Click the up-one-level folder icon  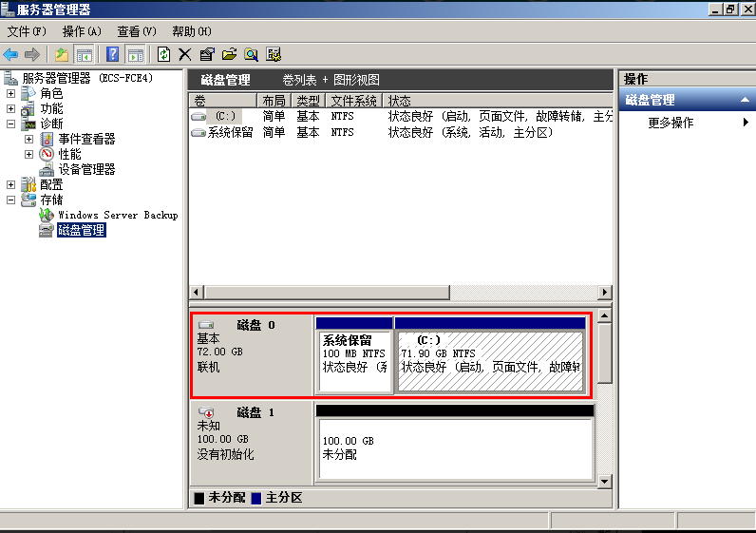pos(62,55)
